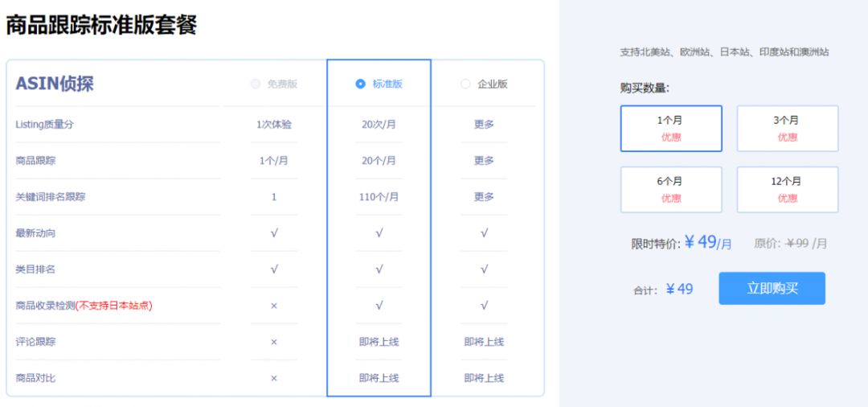Click the 最新动向 row label
868x407 pixels.
(x=35, y=233)
